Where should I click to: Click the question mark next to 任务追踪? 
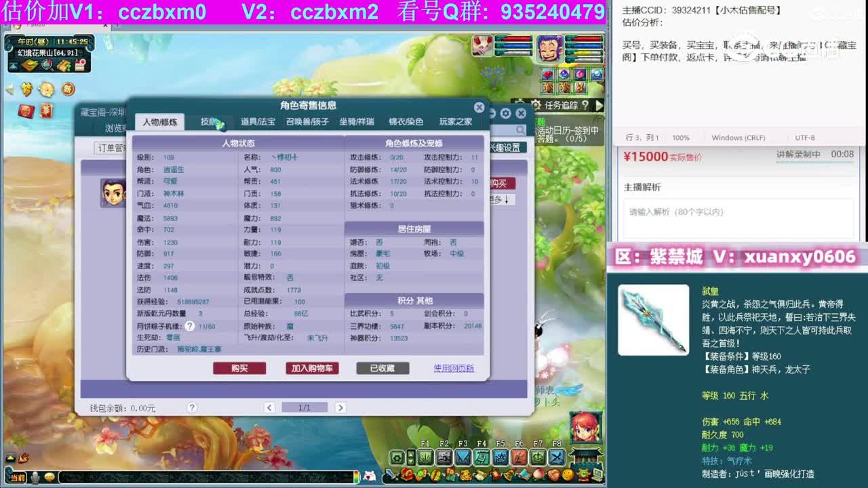click(587, 105)
